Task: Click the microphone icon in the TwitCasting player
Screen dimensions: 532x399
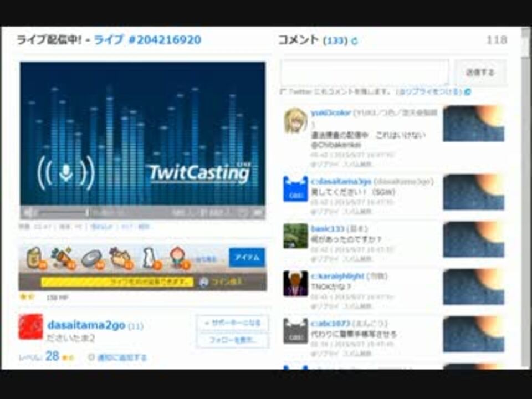Action: tap(65, 173)
